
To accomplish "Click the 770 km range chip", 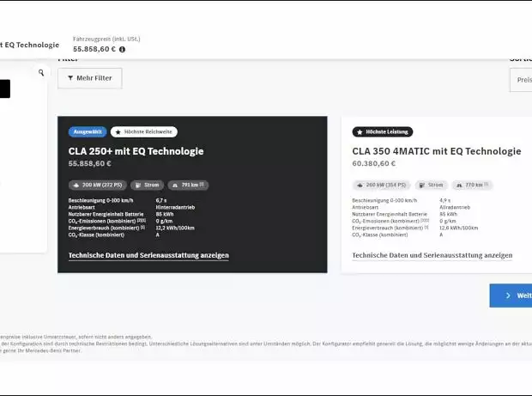I will click(x=472, y=185).
